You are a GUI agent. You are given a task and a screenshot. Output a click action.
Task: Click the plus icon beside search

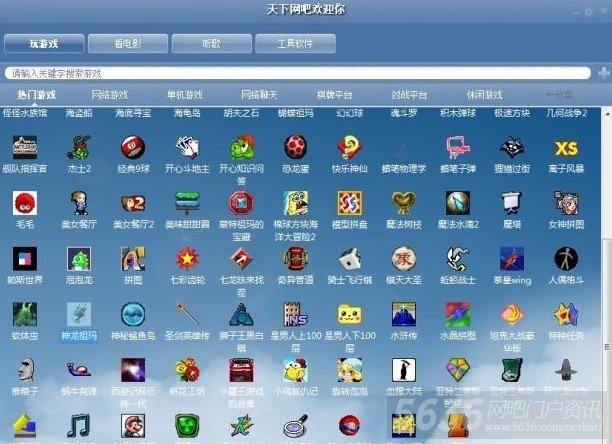tap(604, 73)
